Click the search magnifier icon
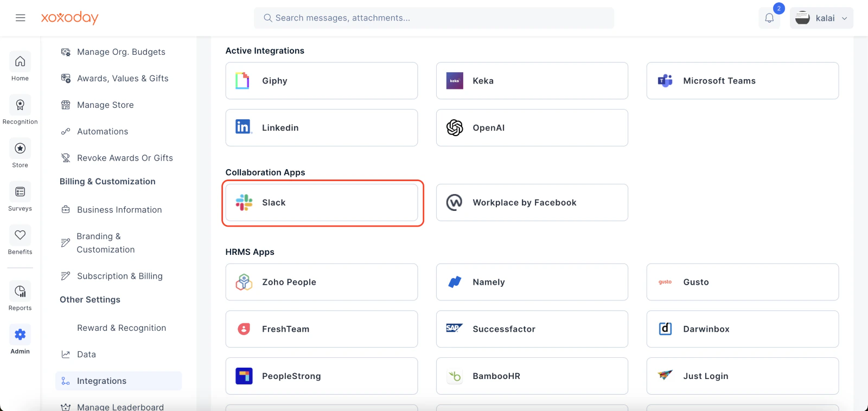868x411 pixels. tap(267, 18)
